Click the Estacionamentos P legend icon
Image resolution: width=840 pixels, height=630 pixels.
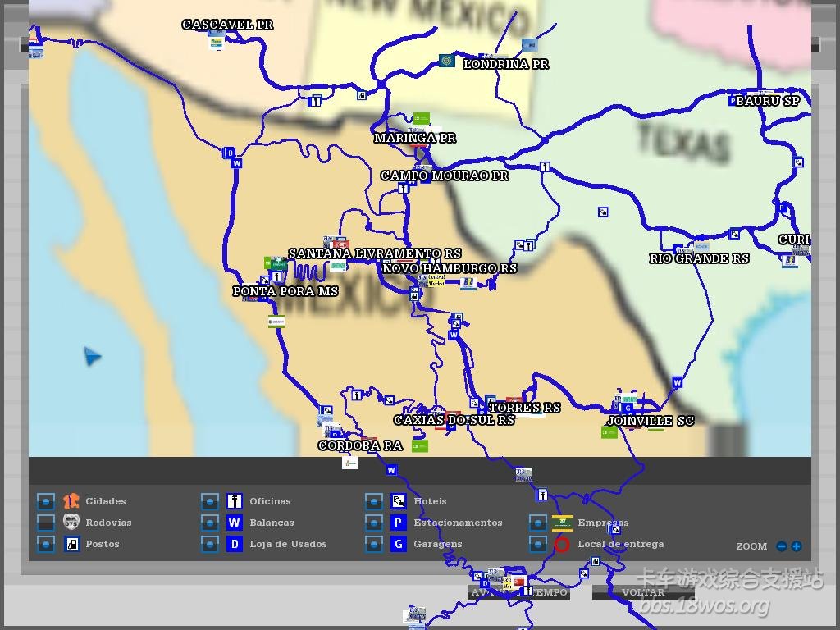coord(399,523)
